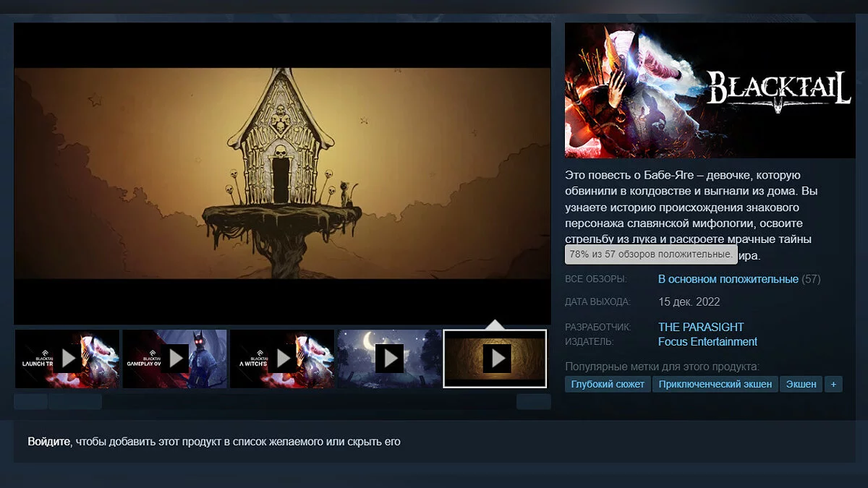Add a tag with the plus button
The width and height of the screenshot is (868, 488).
[833, 384]
